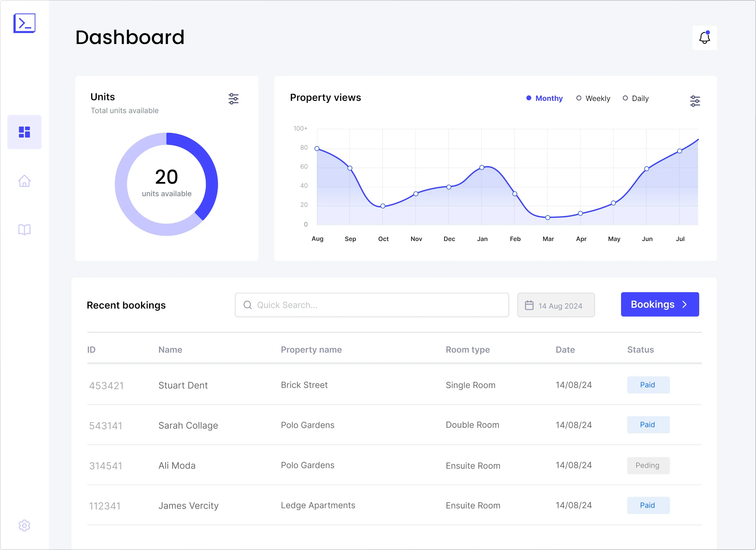
Task: Click the Jul data point on chart
Action: (x=680, y=151)
